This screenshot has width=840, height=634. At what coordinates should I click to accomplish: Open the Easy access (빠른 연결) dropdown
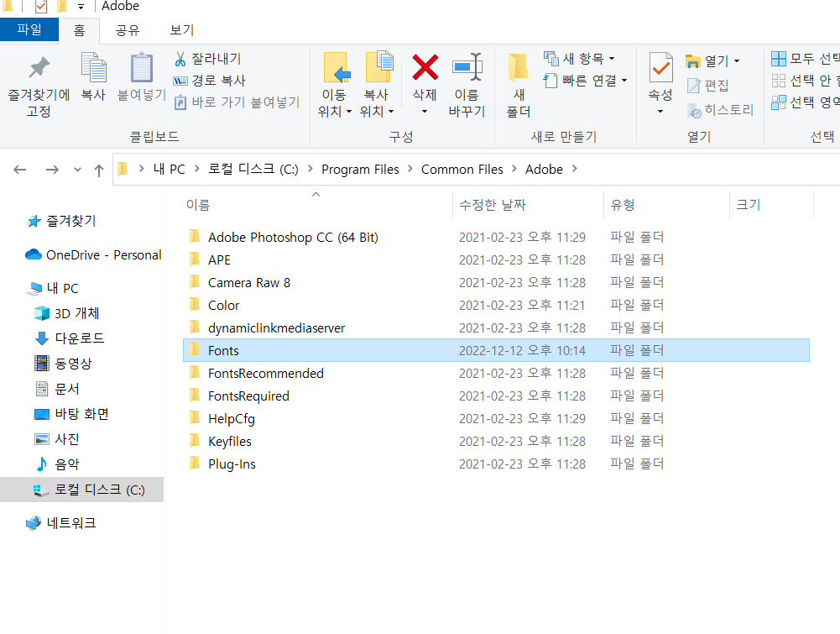tap(585, 81)
